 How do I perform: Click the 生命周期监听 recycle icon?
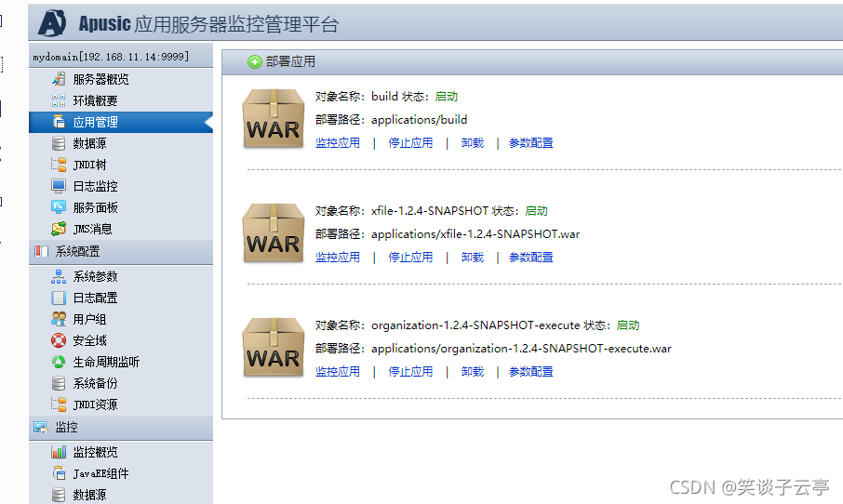point(59,362)
